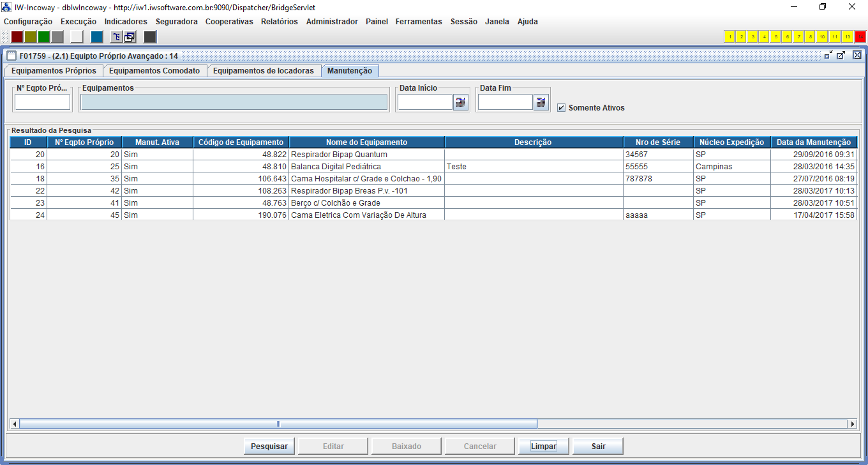Open the Equipamentos de locadoras tab
This screenshot has width=868, height=465.
coord(263,71)
